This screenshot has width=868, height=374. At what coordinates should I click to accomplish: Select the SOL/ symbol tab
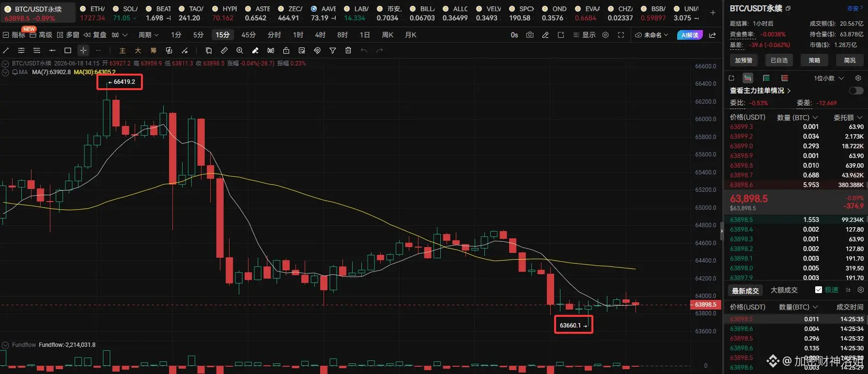(x=125, y=13)
